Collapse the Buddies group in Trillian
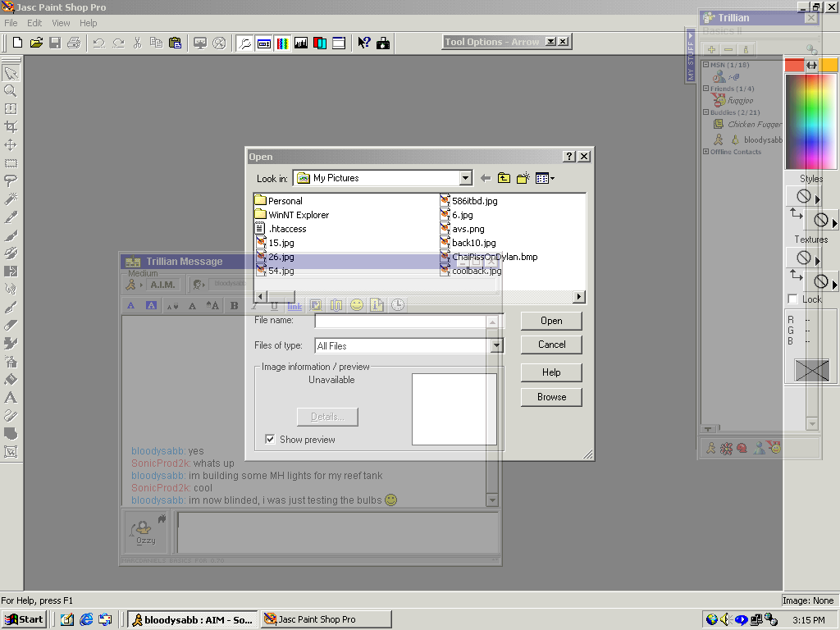 [705, 112]
